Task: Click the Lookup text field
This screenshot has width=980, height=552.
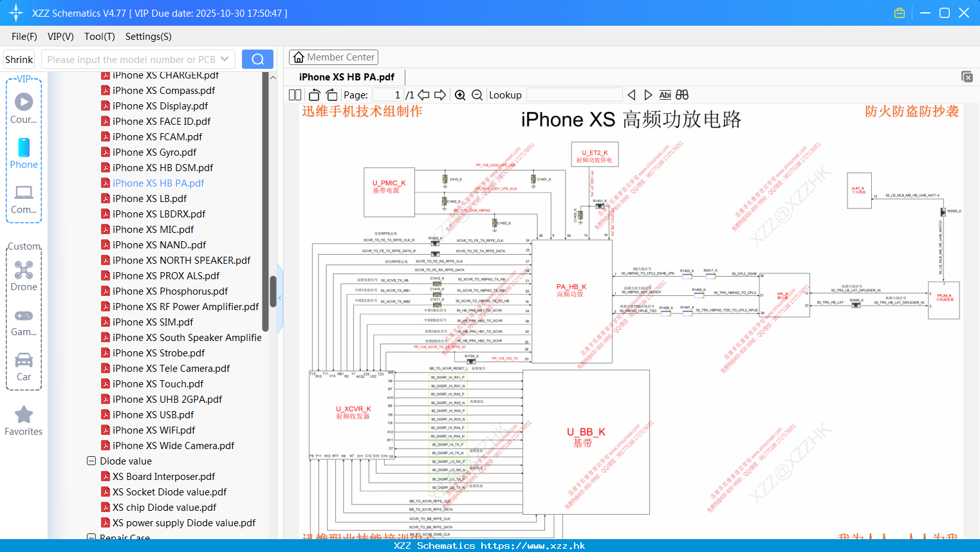Action: (574, 95)
